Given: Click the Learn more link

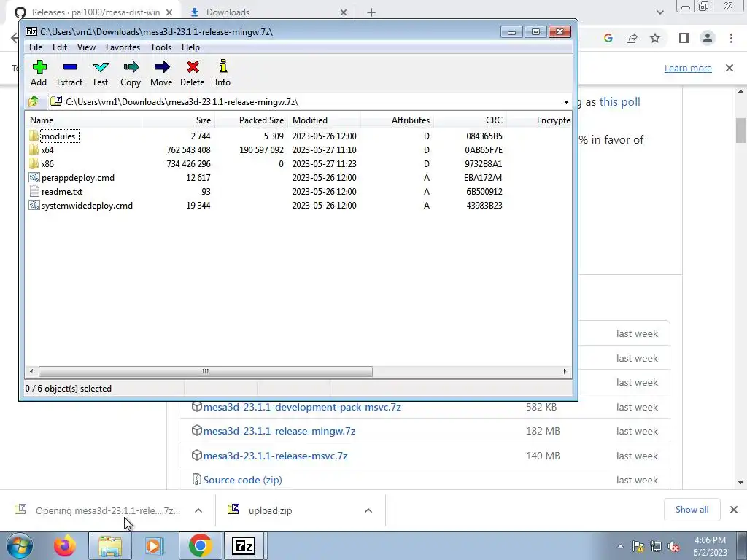Looking at the screenshot, I should [688, 68].
